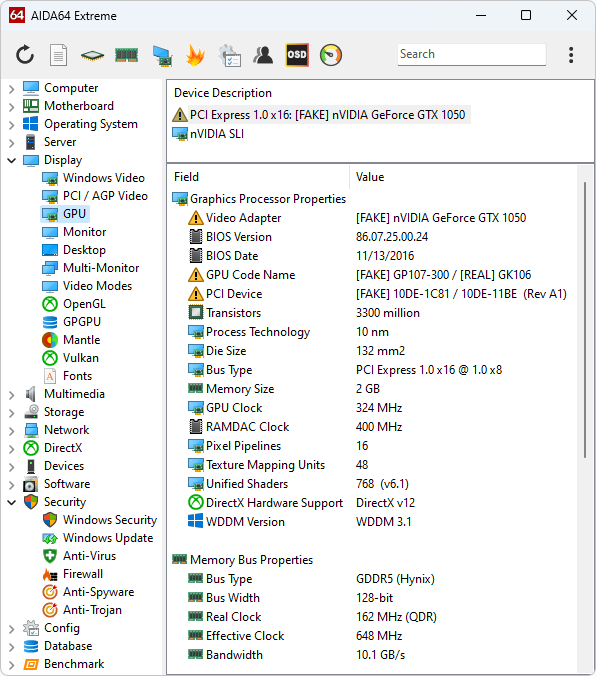596x676 pixels.
Task: Open the gauge SensorPanel icon
Action: pos(331,55)
